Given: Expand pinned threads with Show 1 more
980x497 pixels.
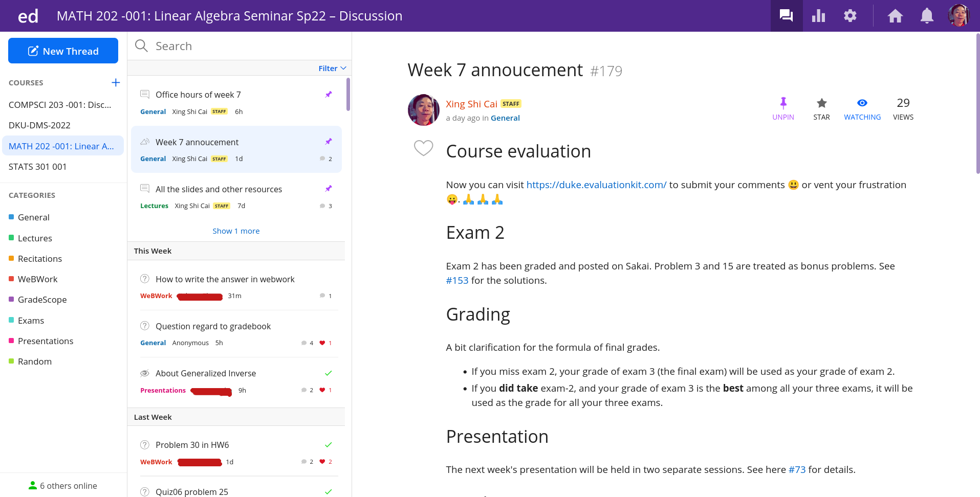Looking at the screenshot, I should (x=236, y=231).
